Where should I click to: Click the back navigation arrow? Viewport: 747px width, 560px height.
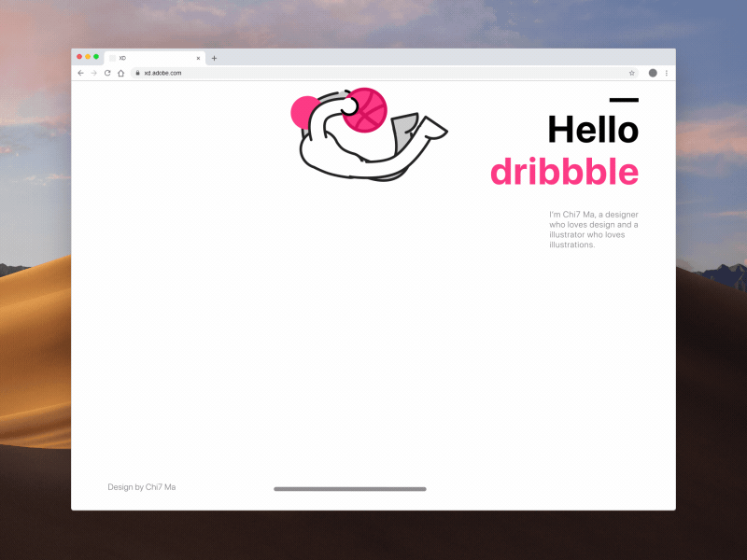point(80,73)
